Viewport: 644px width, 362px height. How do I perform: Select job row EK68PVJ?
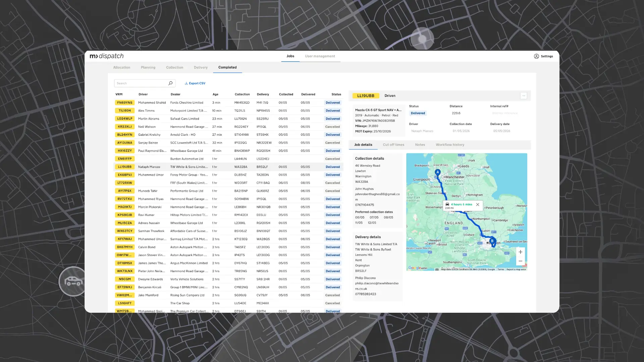click(x=228, y=175)
